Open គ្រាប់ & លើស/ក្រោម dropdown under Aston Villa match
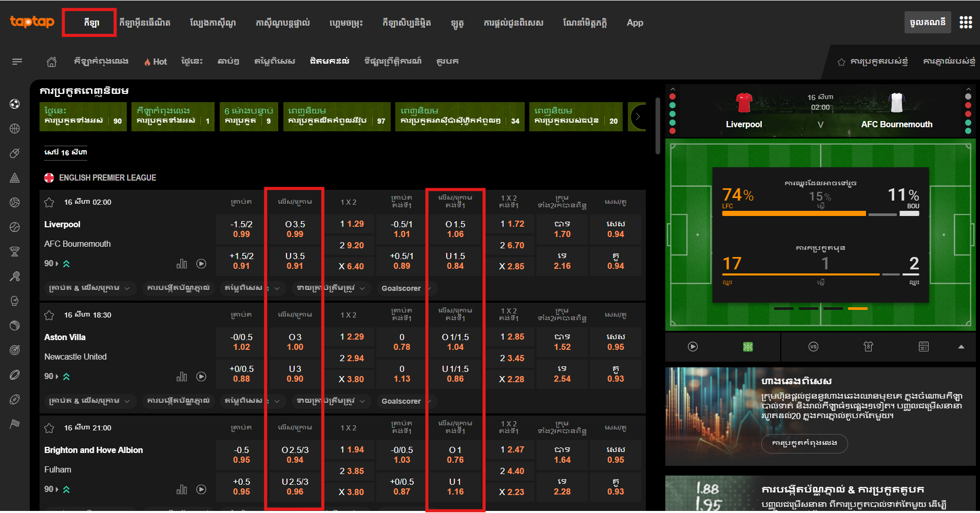Screen dimensions: 980x513 pos(89,401)
